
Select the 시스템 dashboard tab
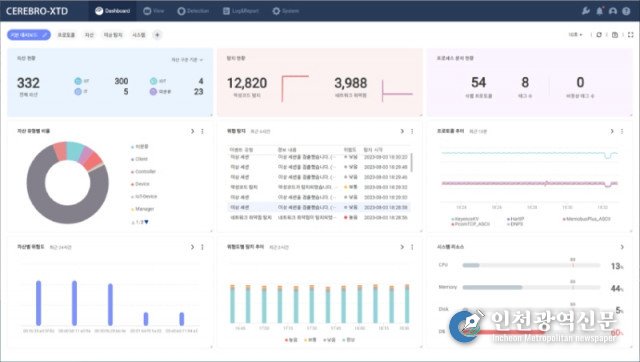[139, 35]
